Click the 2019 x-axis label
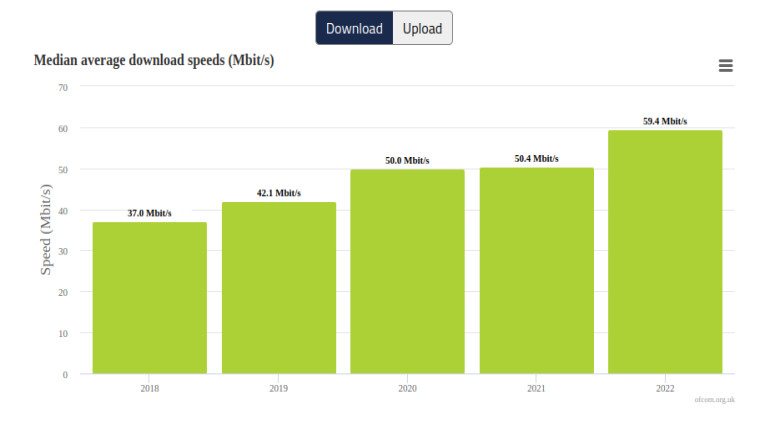 279,388
